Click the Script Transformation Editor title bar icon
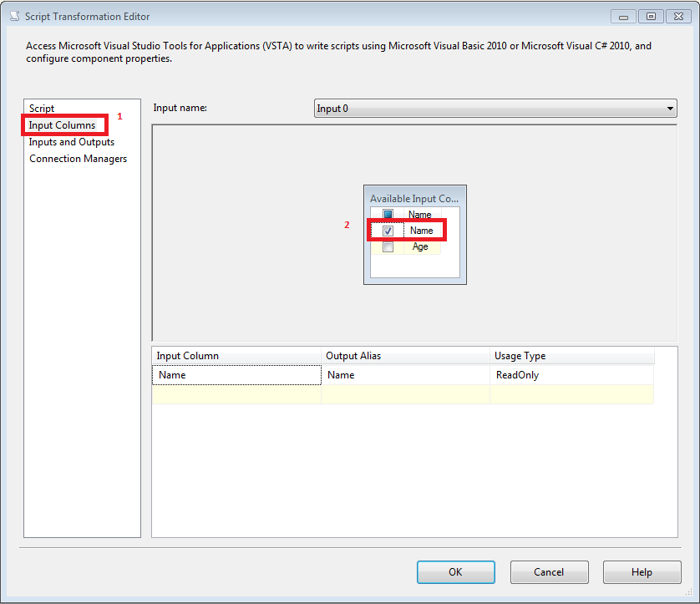 coord(13,16)
